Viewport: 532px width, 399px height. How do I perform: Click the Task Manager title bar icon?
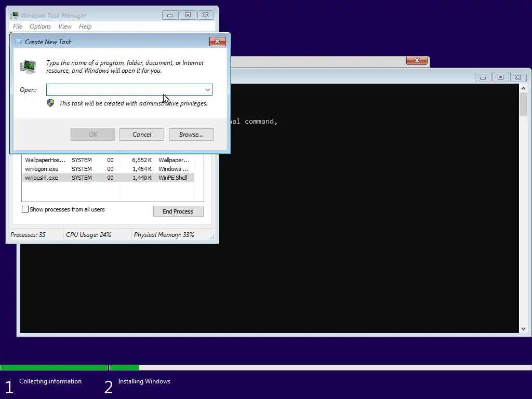14,15
